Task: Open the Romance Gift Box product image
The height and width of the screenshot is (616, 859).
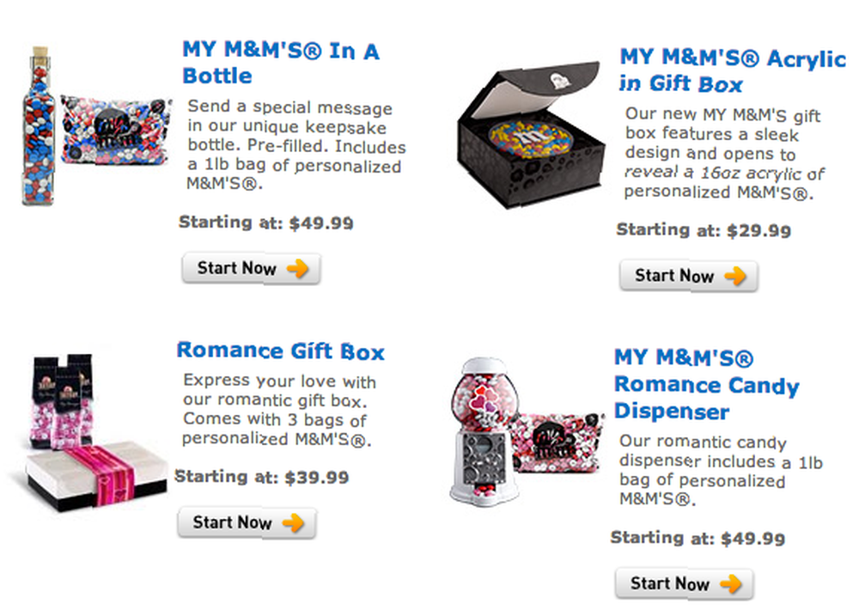Action: [x=92, y=433]
